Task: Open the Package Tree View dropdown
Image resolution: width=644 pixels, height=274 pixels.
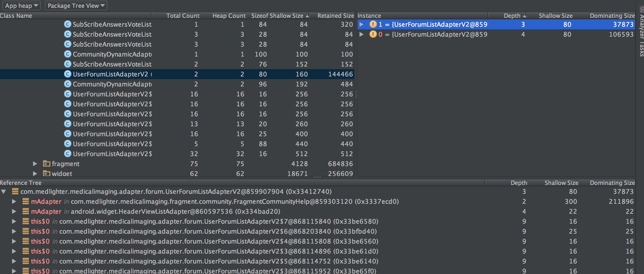Action: coord(76,6)
